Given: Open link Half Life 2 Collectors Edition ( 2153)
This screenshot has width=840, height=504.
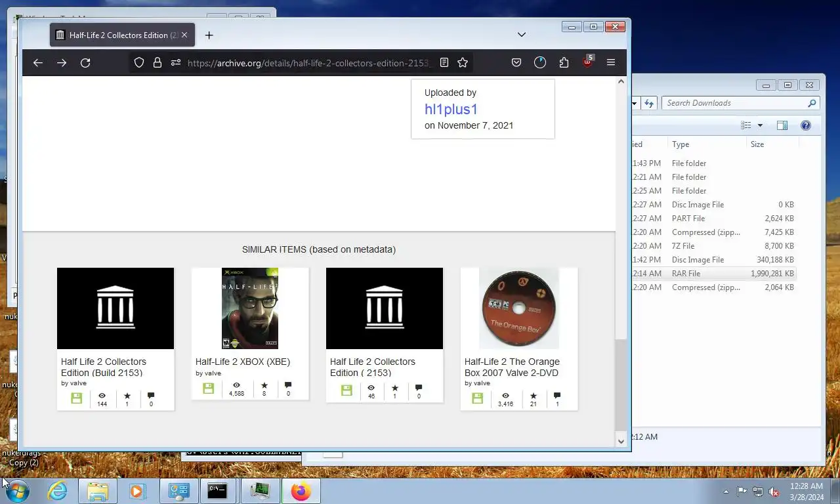Looking at the screenshot, I should (373, 367).
